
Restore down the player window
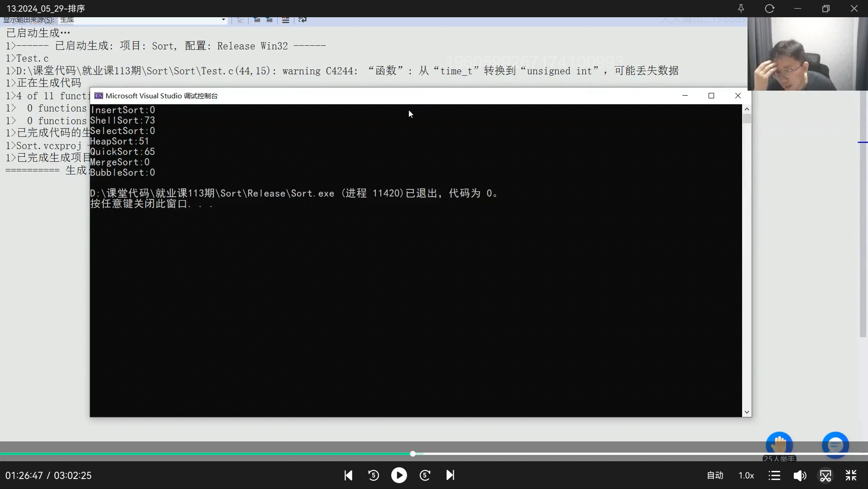point(826,9)
